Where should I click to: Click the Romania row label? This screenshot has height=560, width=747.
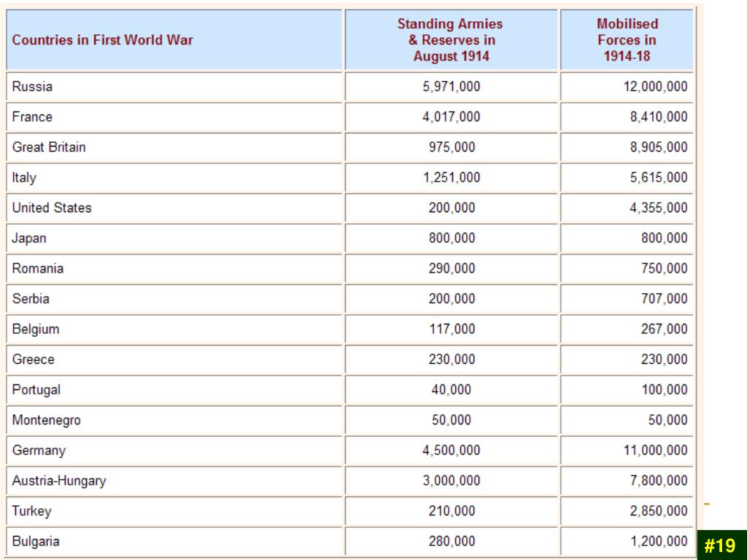[38, 268]
